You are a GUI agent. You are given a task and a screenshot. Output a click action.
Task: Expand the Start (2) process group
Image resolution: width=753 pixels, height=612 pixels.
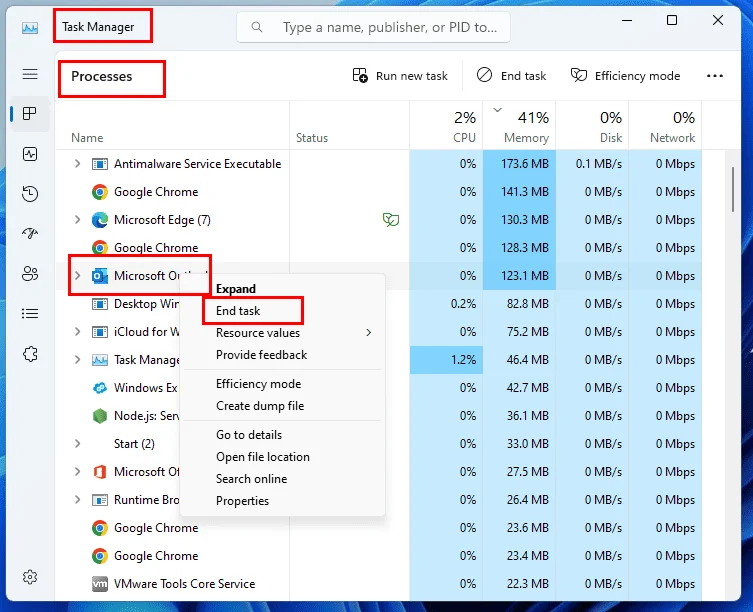[77, 443]
